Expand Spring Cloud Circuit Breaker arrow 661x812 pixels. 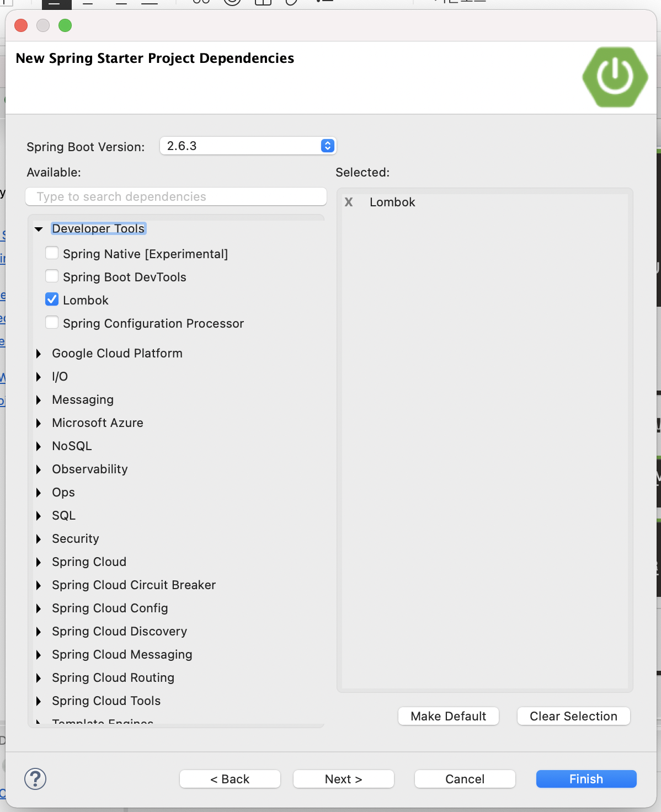coord(39,585)
